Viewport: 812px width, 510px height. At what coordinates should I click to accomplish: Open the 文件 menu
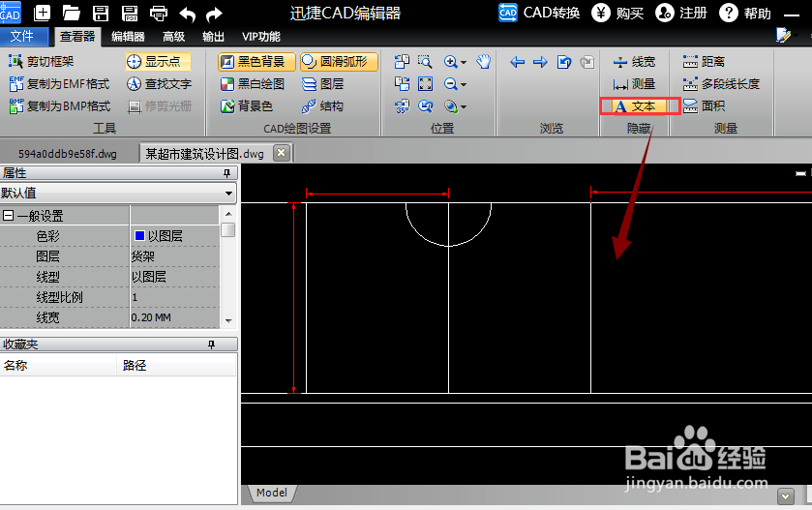tap(23, 36)
